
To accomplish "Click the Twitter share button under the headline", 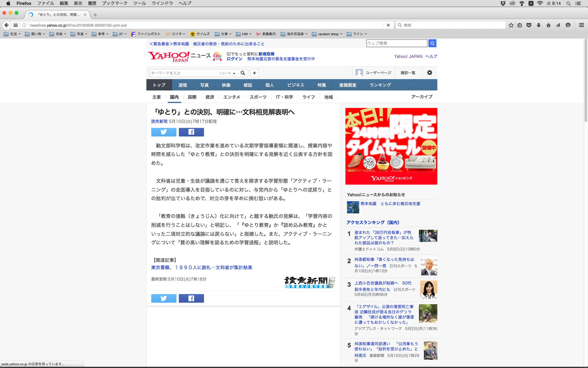I will 164,132.
